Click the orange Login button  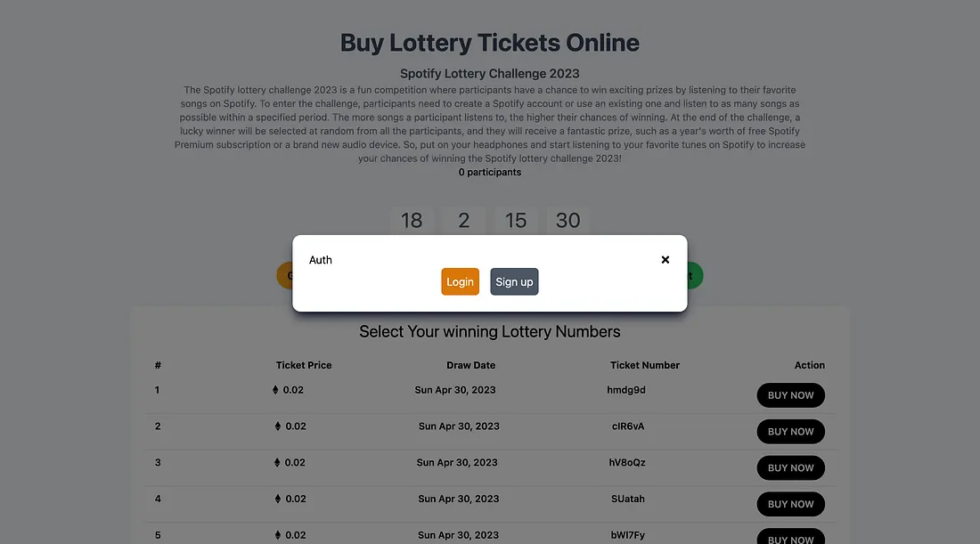click(460, 281)
